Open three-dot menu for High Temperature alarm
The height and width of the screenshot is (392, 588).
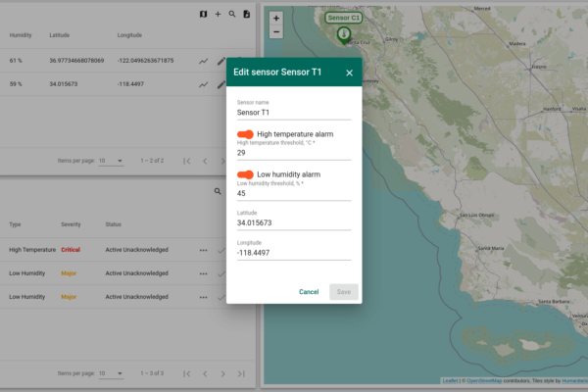(203, 250)
